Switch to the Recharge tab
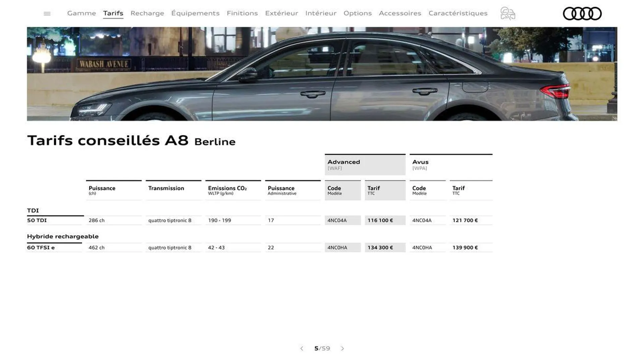644x362 pixels. point(147,13)
